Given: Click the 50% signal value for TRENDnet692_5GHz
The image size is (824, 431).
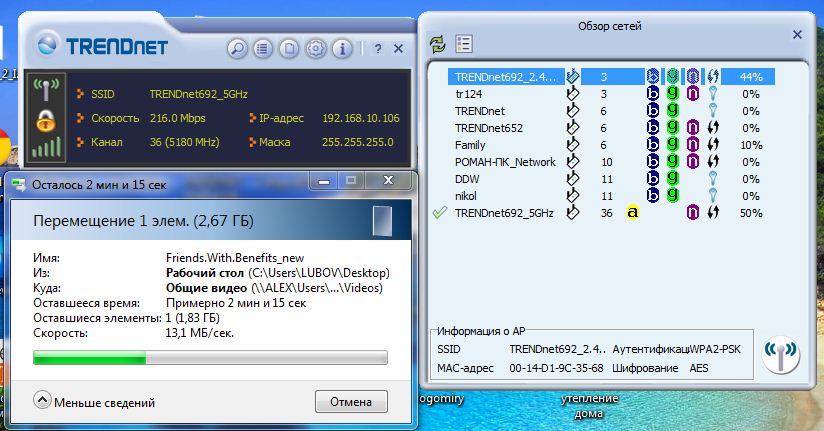Looking at the screenshot, I should click(x=751, y=213).
